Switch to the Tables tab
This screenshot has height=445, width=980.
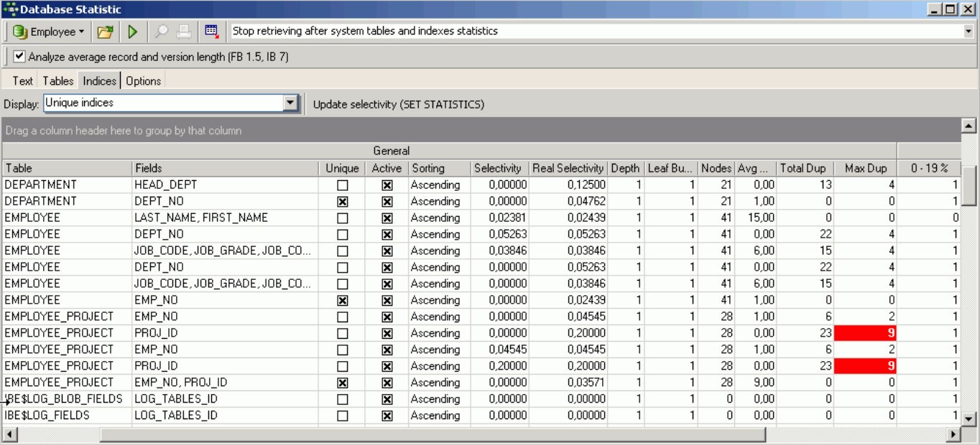(57, 81)
